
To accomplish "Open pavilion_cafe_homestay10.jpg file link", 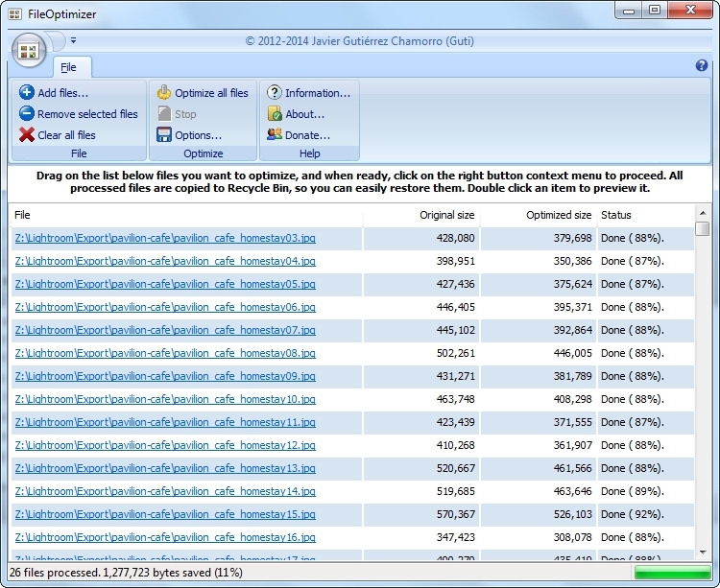I will (165, 399).
